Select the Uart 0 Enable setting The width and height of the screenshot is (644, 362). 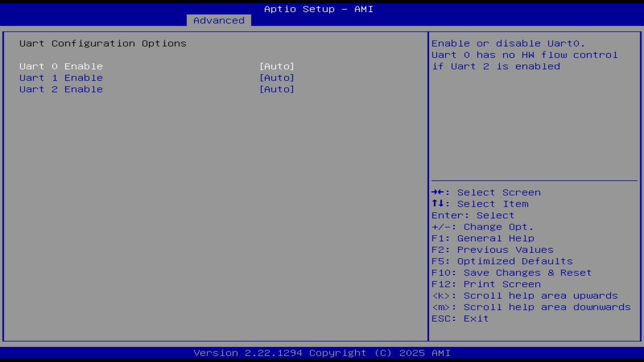point(61,66)
